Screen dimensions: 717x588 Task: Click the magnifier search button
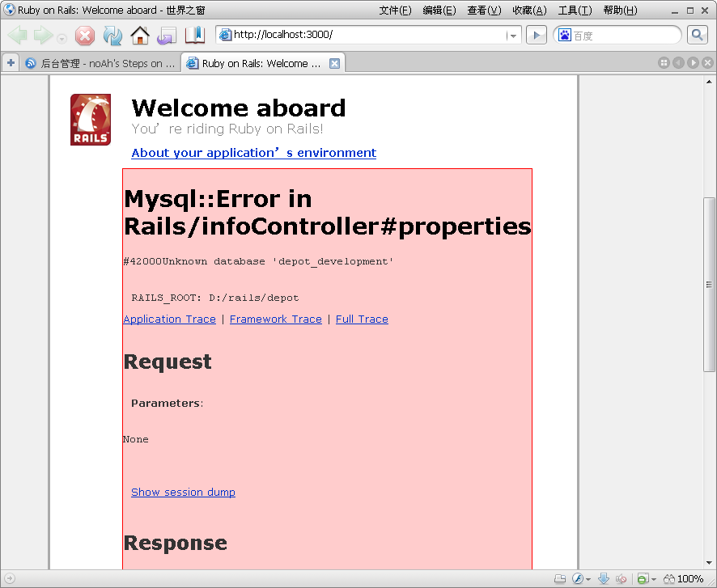click(698, 35)
